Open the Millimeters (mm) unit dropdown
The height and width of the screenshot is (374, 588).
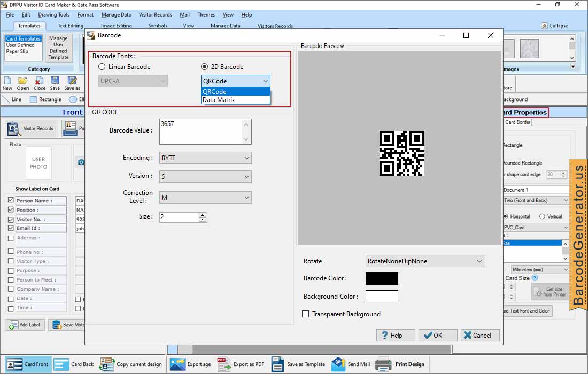540,269
